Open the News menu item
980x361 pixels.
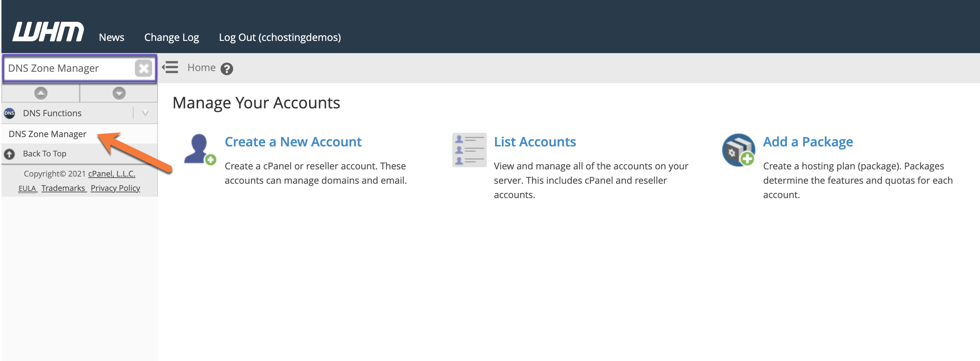112,37
